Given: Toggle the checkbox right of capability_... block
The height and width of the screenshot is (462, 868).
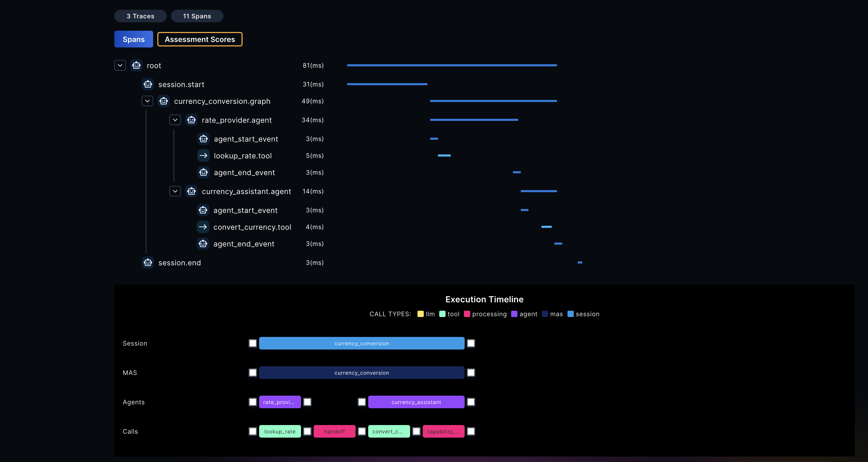Looking at the screenshot, I should pos(471,431).
